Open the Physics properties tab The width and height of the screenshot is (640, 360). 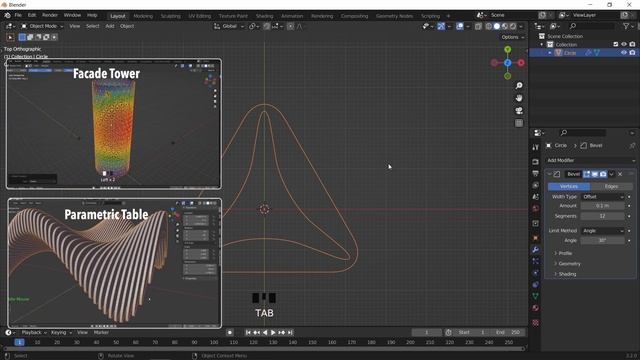[536, 273]
